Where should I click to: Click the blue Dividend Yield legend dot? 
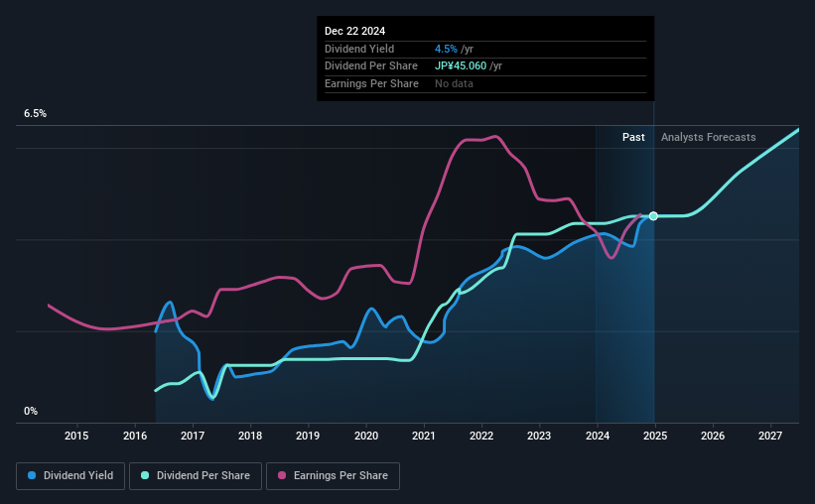32,475
